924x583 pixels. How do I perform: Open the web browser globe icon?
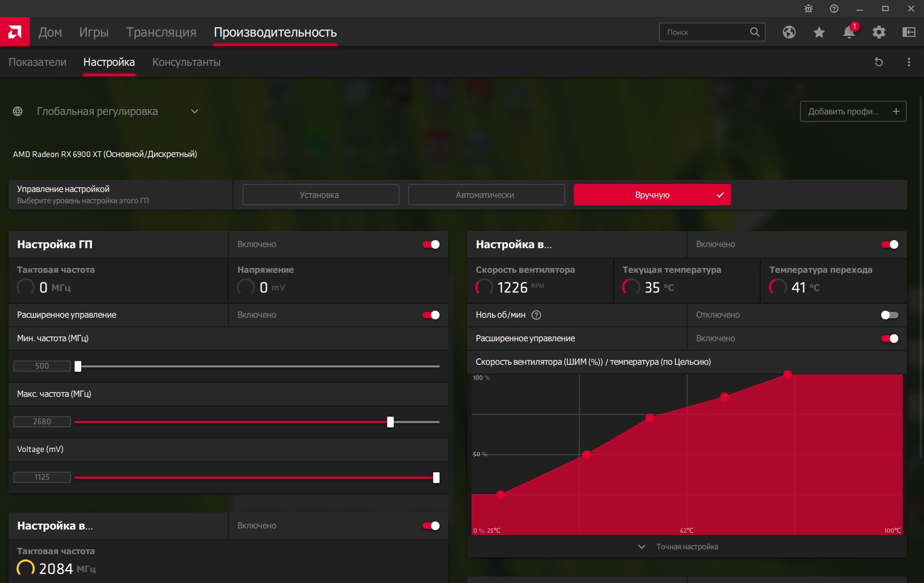click(789, 32)
